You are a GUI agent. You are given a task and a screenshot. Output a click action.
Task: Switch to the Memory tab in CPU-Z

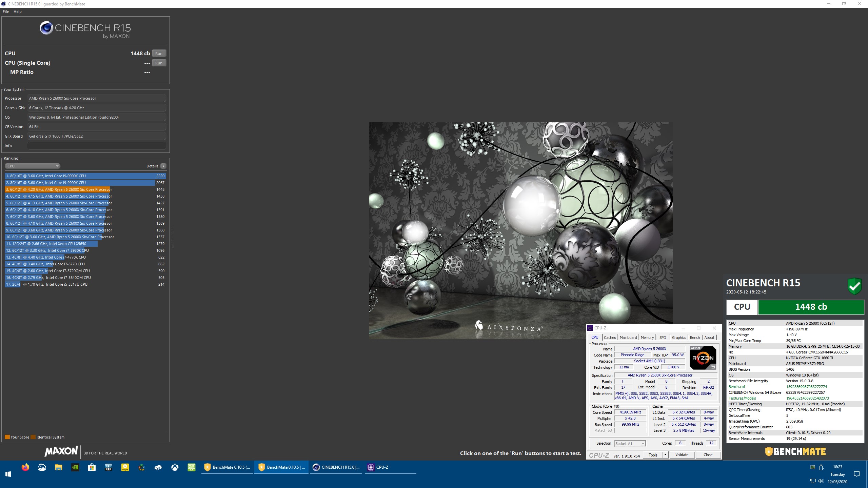point(647,338)
